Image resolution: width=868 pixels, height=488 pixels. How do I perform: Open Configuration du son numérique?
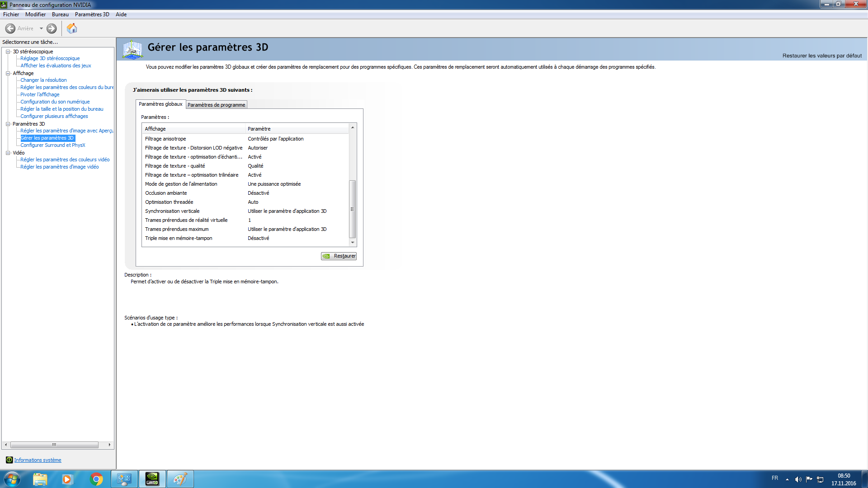55,102
